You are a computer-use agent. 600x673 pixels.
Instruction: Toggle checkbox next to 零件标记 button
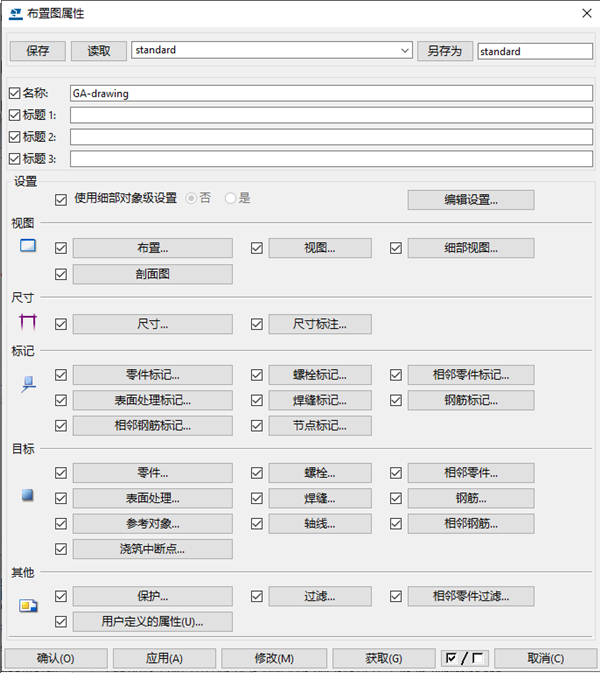61,375
